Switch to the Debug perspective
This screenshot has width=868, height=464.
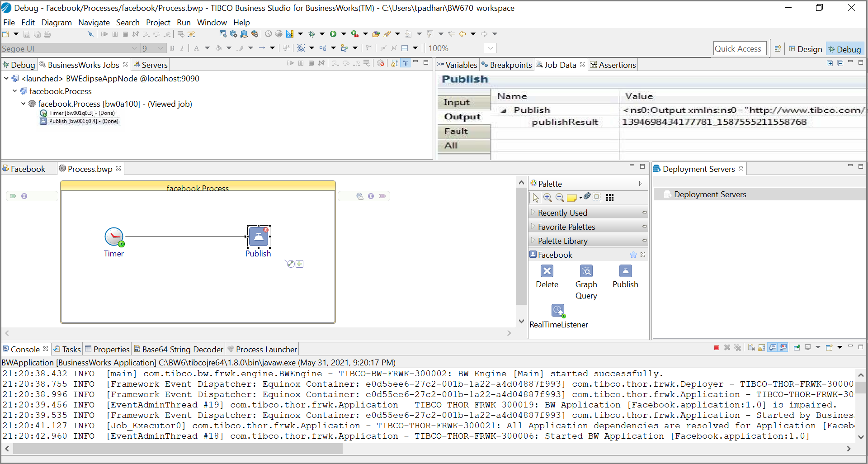844,49
